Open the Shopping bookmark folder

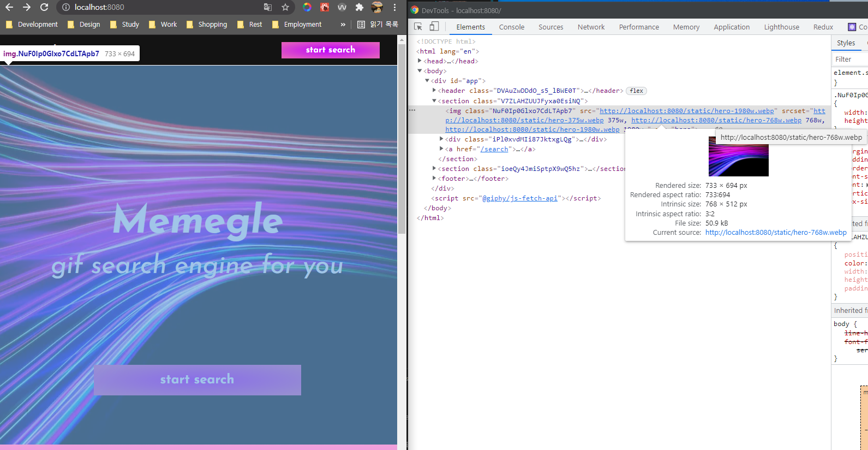click(x=207, y=25)
